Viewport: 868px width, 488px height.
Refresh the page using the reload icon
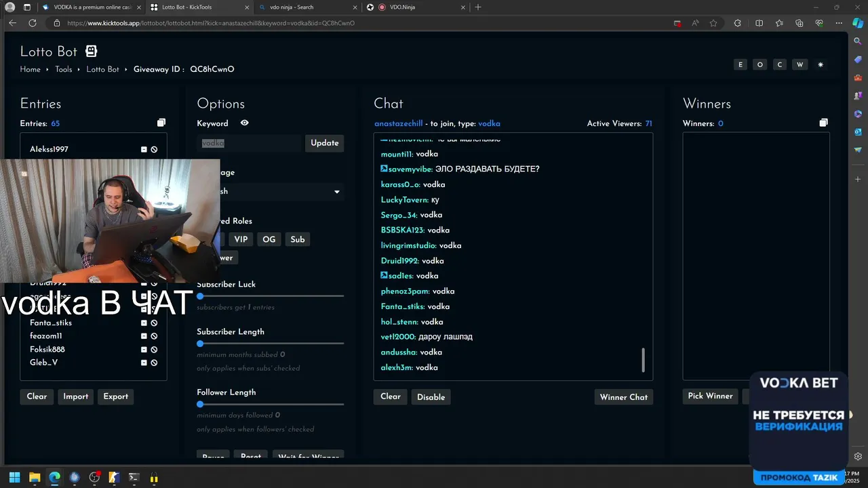tap(32, 23)
